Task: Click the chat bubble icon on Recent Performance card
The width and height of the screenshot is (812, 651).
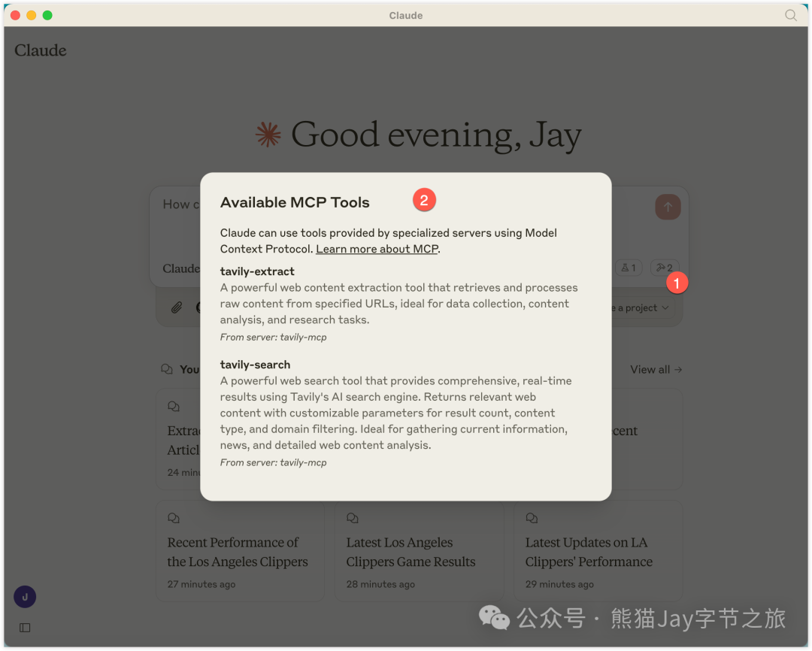Action: click(x=174, y=518)
